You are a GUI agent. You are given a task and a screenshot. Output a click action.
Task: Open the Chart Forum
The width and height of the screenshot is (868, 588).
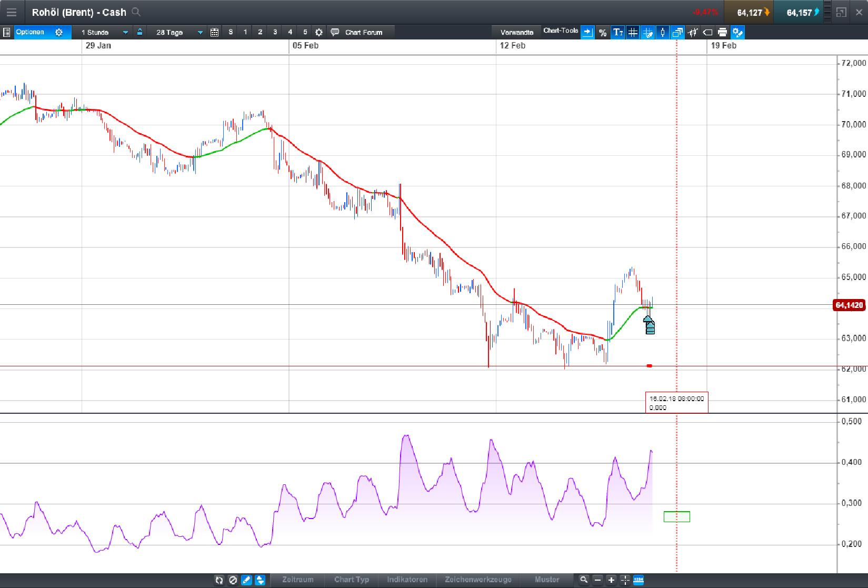pyautogui.click(x=361, y=32)
